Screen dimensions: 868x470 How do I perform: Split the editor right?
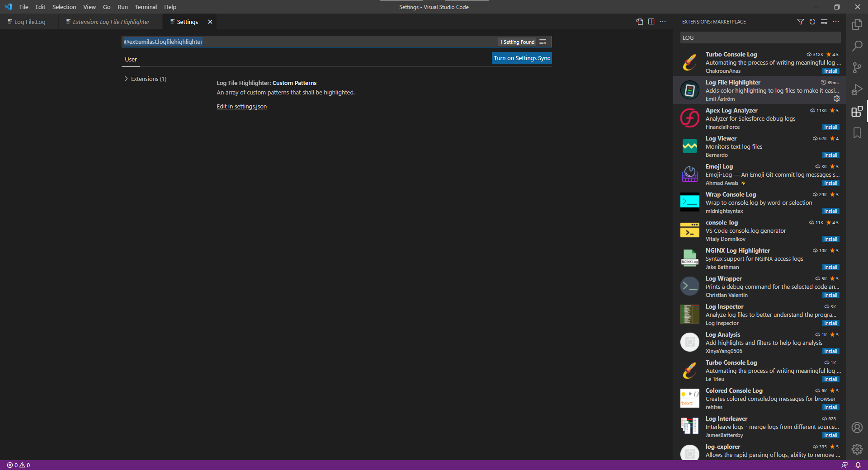pyautogui.click(x=651, y=22)
